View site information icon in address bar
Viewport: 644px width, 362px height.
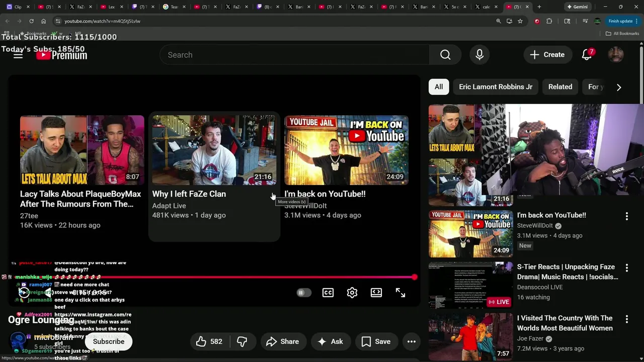pos(58,21)
